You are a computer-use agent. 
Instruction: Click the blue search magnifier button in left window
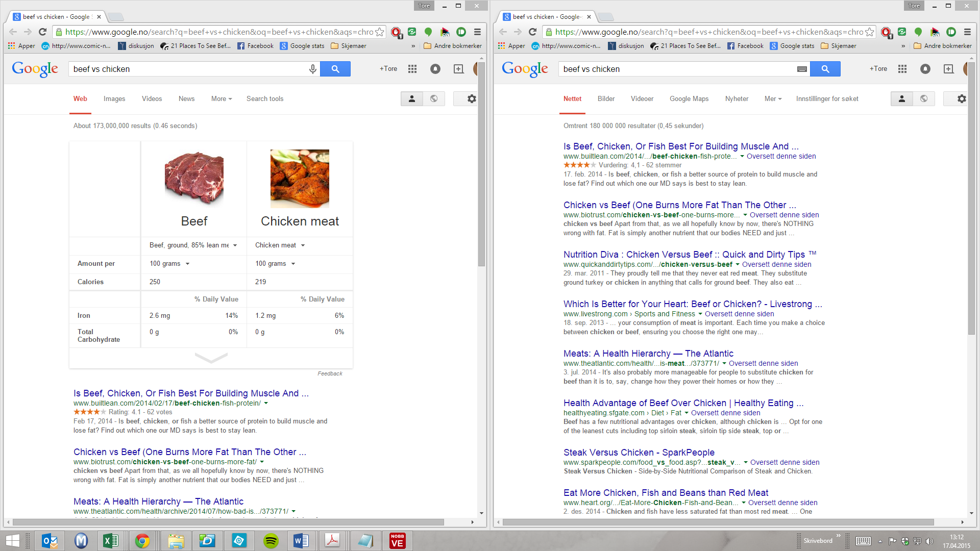(335, 69)
